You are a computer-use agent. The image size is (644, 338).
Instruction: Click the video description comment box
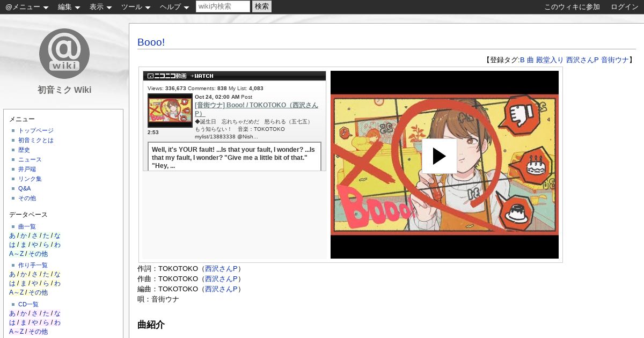coord(235,156)
